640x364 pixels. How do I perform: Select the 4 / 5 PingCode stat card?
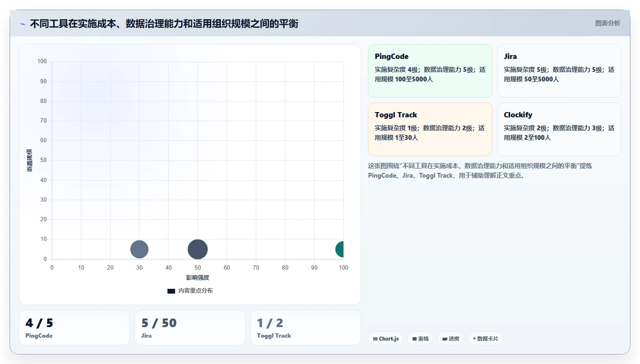pos(74,328)
